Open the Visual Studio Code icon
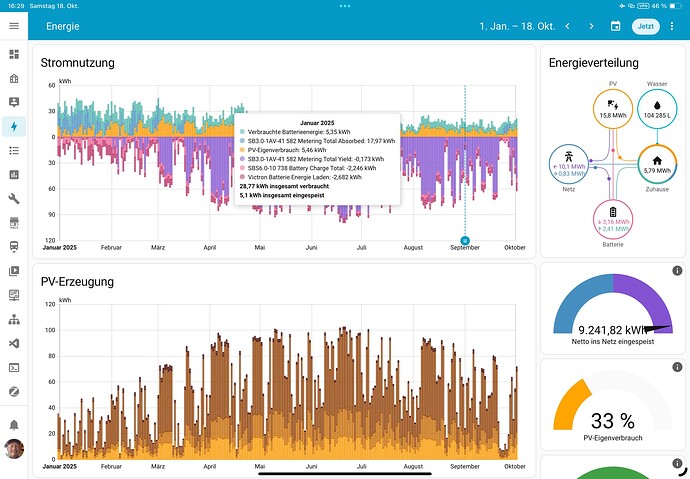 pos(14,344)
